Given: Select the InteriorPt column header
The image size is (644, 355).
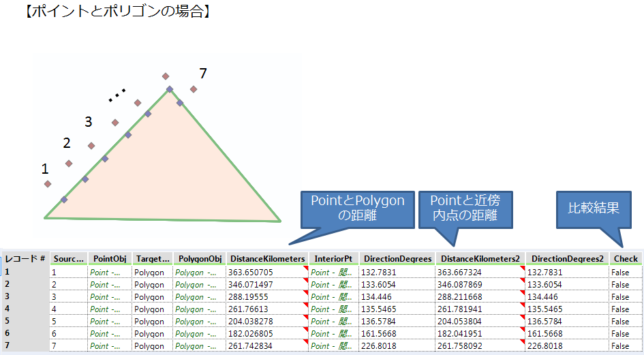Looking at the screenshot, I should click(333, 259).
